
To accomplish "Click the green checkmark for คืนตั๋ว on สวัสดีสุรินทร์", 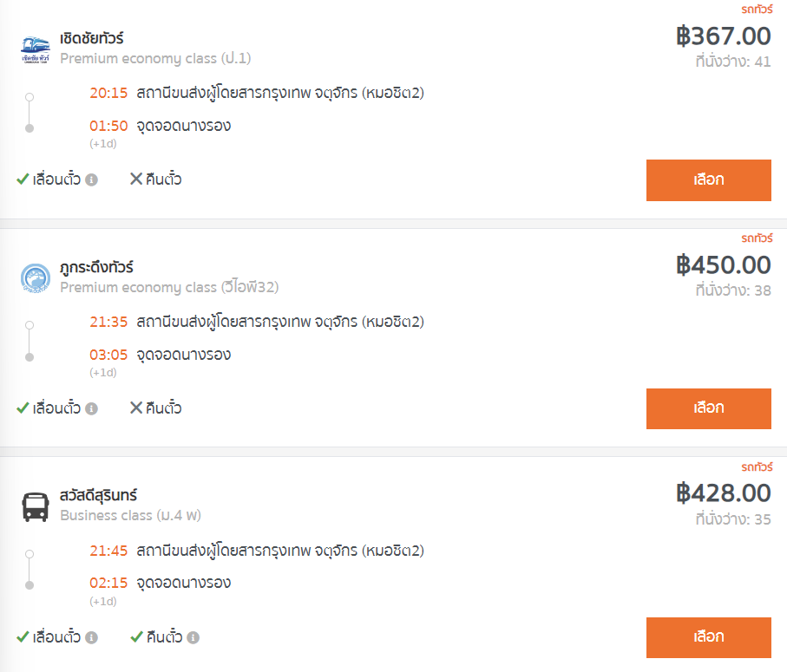I will (136, 637).
